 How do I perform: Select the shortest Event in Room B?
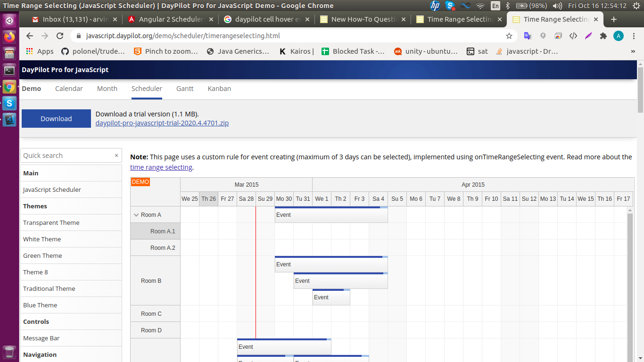(x=331, y=297)
